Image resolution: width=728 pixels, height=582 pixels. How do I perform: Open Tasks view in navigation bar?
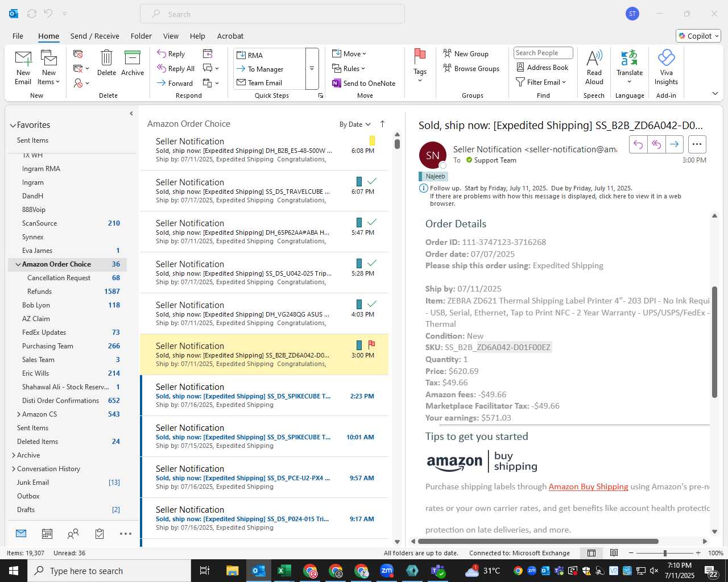(100, 534)
